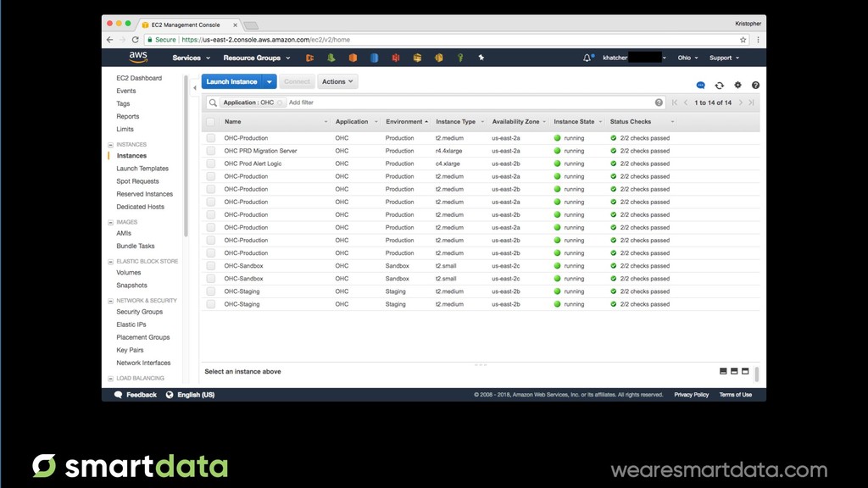868x488 pixels.
Task: Remove the Application : OHC filter tag
Action: [280, 103]
